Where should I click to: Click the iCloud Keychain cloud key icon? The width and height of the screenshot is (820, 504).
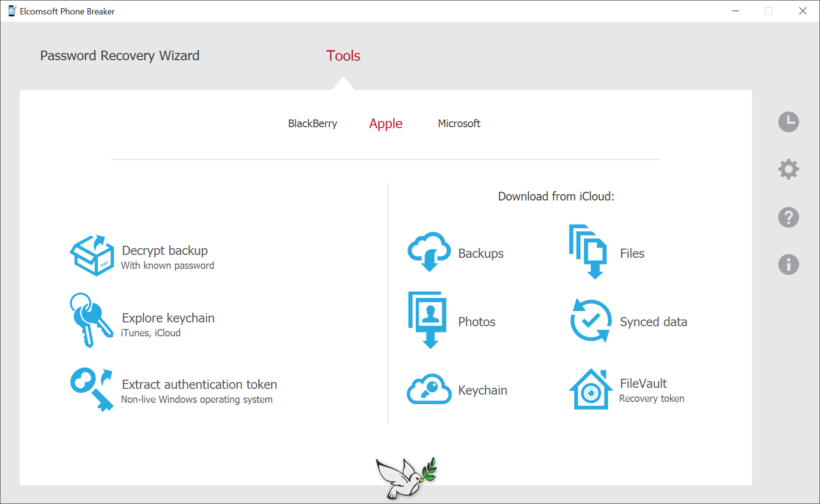429,389
